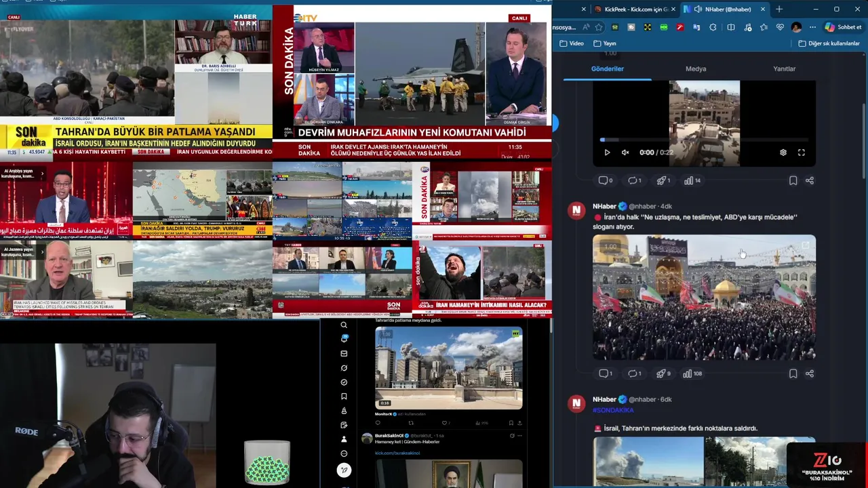Bookmark the first NHaber post

(793, 180)
